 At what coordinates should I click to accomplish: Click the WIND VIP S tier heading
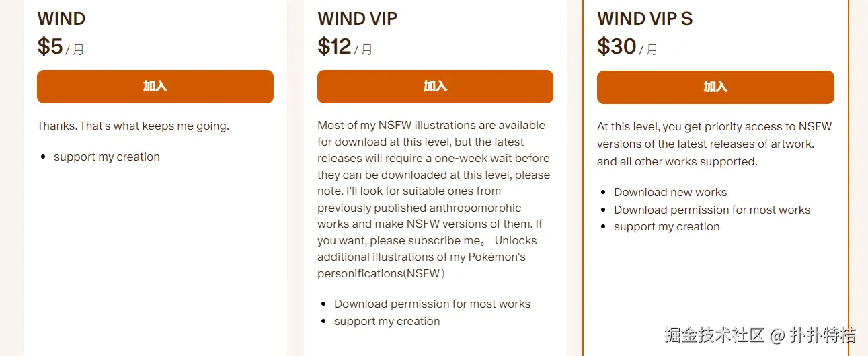coord(644,19)
